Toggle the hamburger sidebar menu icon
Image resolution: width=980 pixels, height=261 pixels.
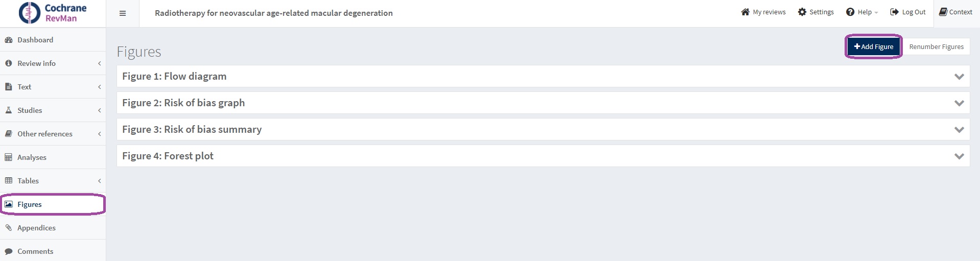click(123, 13)
